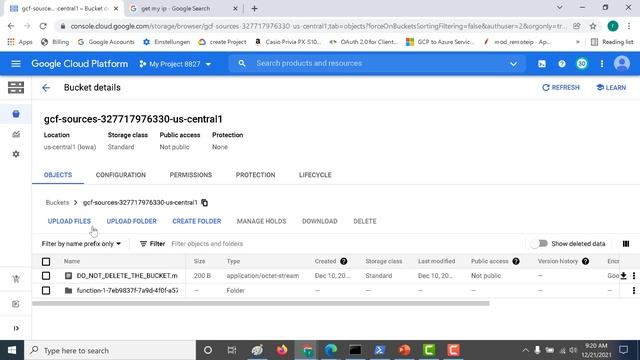Click UPLOAD FOLDER button
The height and width of the screenshot is (360, 640).
pos(131,221)
